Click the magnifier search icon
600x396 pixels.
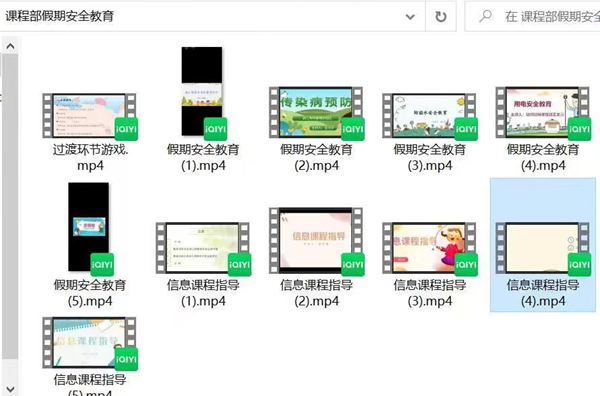tap(486, 16)
